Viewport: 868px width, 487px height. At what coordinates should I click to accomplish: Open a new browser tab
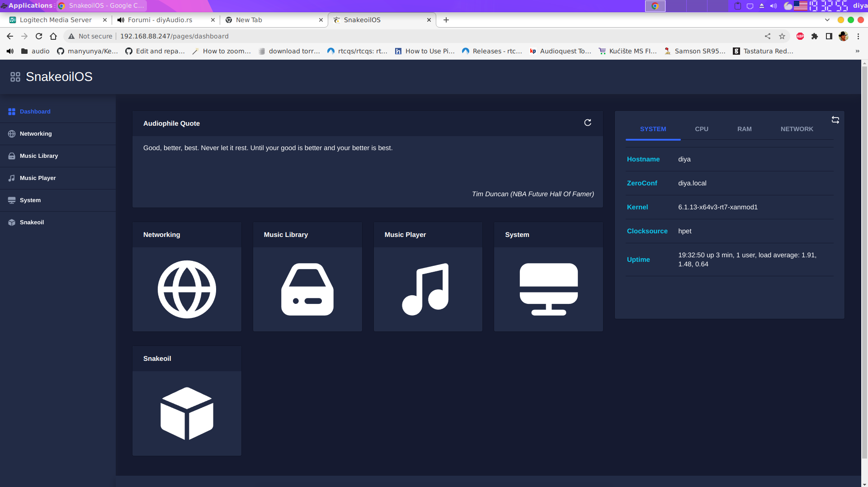pyautogui.click(x=446, y=20)
